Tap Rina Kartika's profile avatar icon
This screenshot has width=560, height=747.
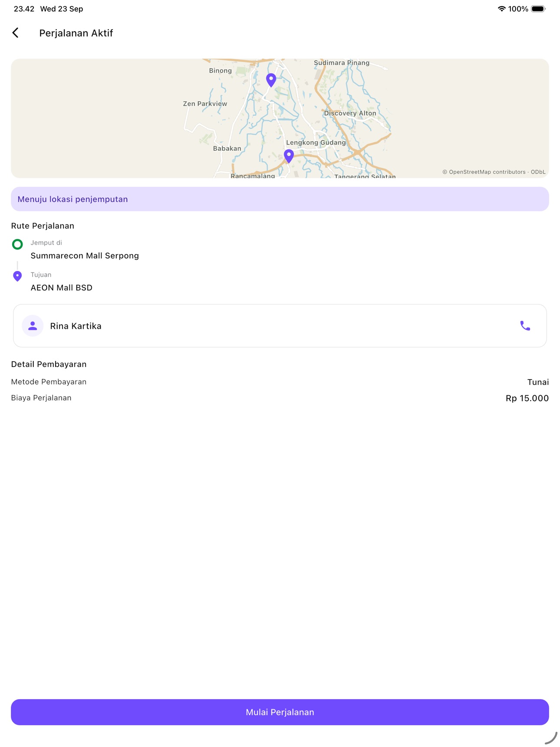[x=33, y=326]
